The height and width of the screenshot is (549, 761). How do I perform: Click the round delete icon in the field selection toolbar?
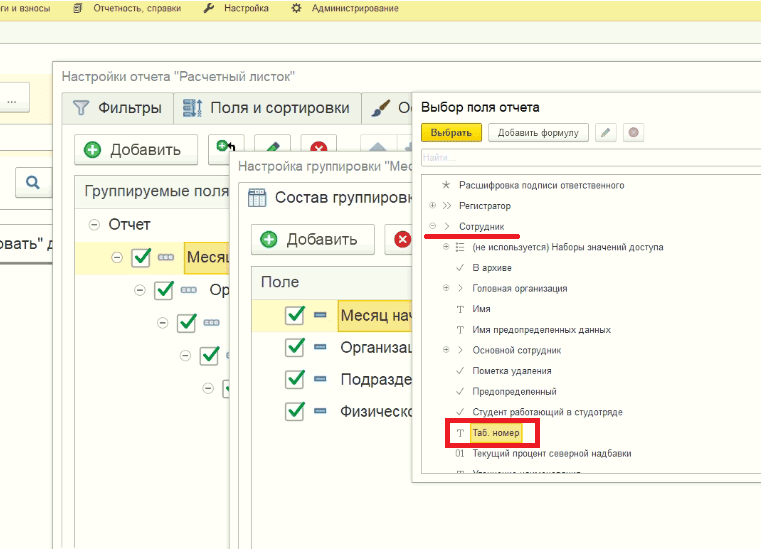click(633, 133)
